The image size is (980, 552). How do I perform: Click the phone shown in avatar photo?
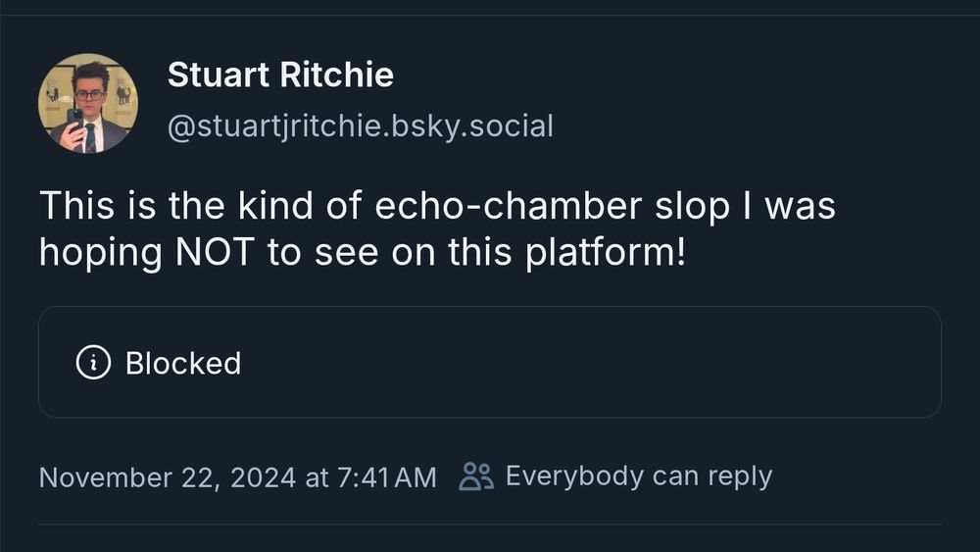(x=74, y=118)
